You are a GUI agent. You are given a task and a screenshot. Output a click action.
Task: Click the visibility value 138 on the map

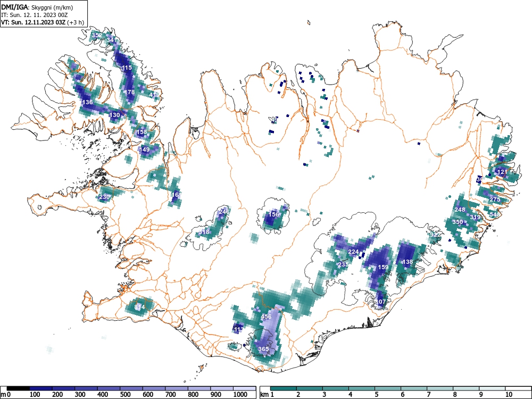click(408, 262)
